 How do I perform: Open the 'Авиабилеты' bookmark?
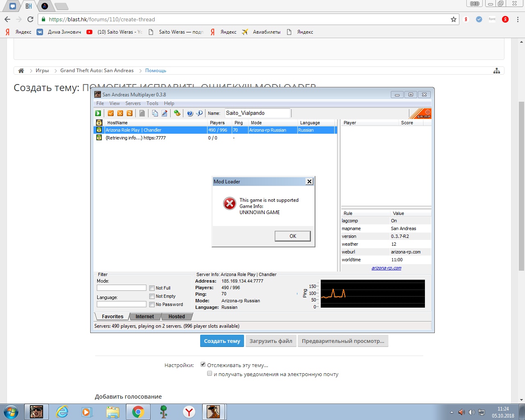(x=261, y=32)
